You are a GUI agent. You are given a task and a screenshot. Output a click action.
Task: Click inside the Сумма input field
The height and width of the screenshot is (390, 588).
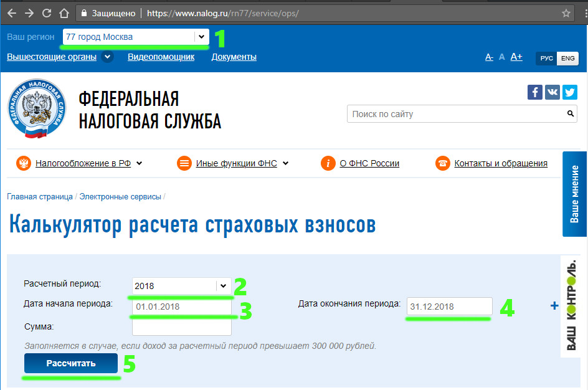point(181,326)
